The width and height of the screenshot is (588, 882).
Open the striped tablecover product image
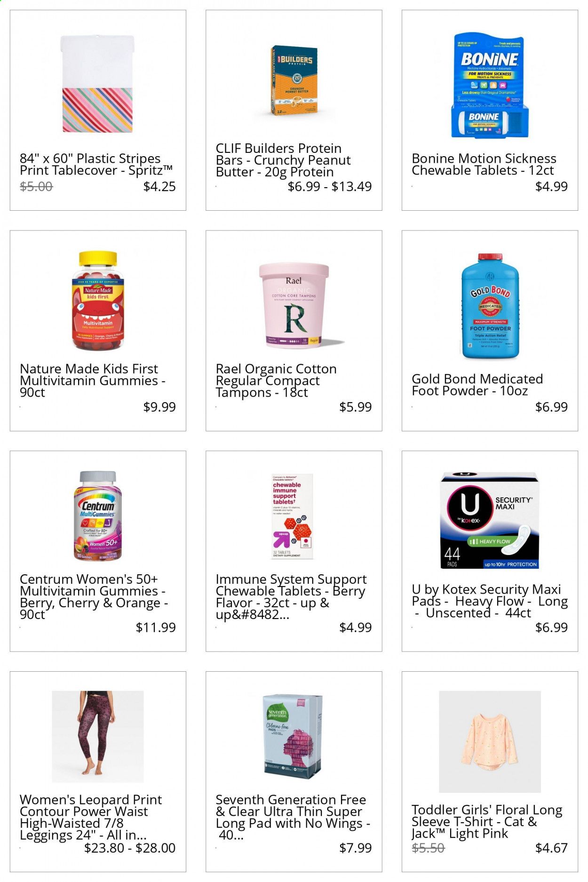98,84
